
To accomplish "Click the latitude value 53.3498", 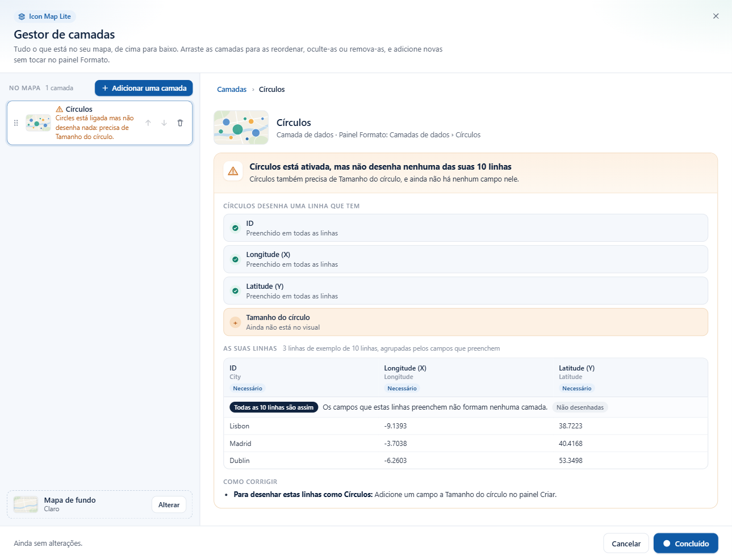I will (571, 461).
